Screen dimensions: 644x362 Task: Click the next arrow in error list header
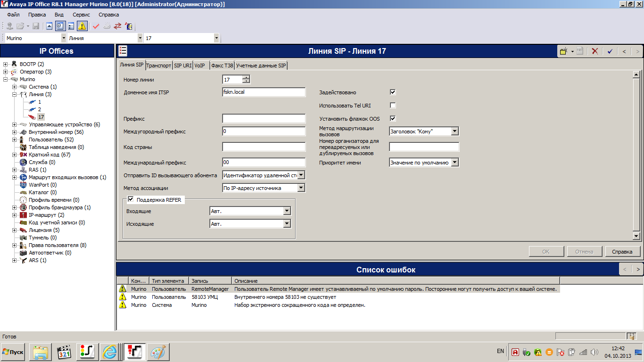(638, 269)
